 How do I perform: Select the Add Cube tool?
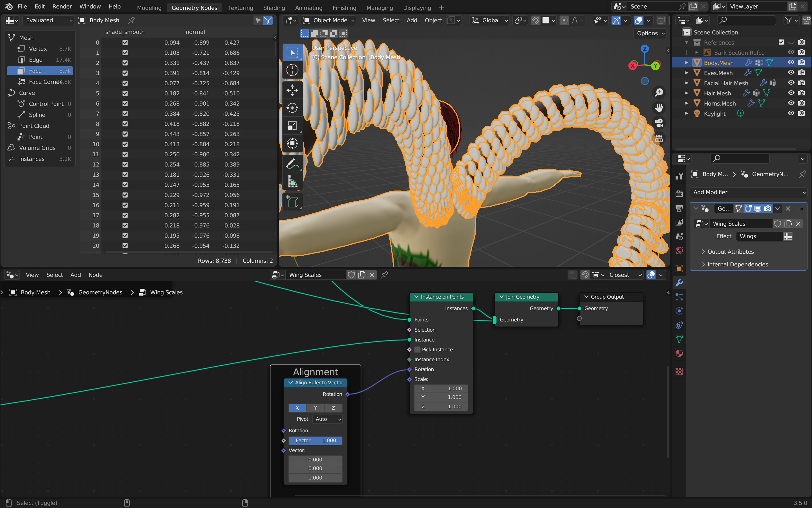[292, 201]
